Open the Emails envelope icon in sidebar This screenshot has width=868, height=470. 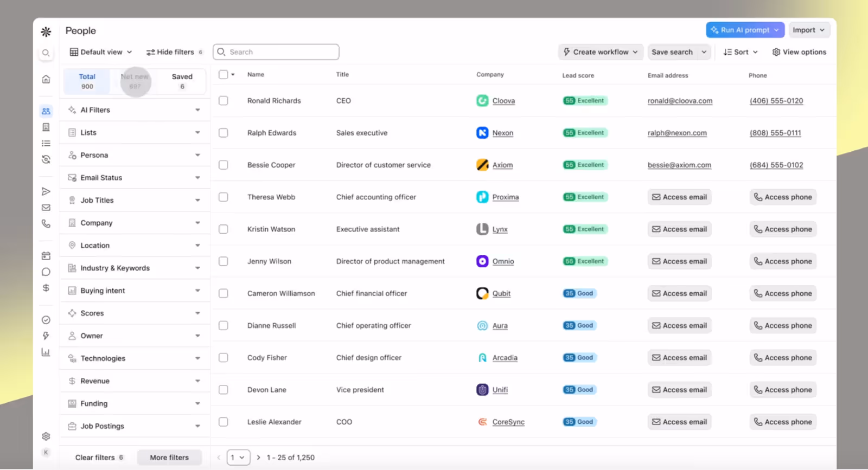46,208
